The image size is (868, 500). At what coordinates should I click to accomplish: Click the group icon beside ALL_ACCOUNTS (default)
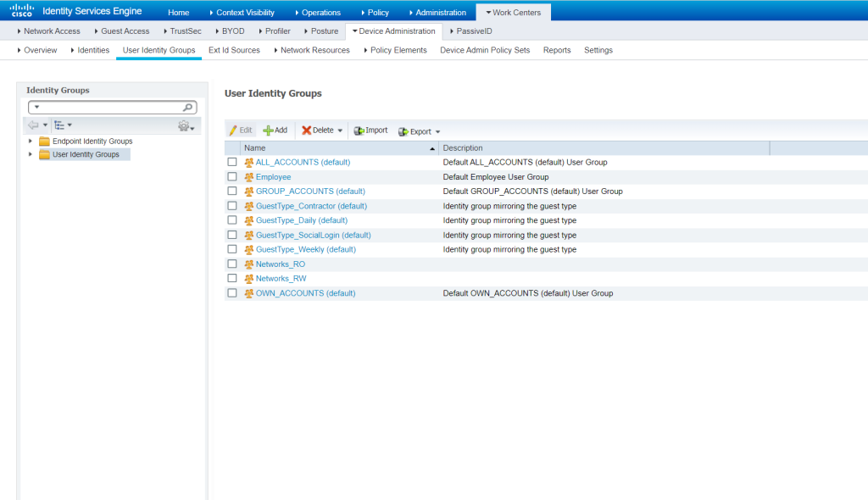249,162
